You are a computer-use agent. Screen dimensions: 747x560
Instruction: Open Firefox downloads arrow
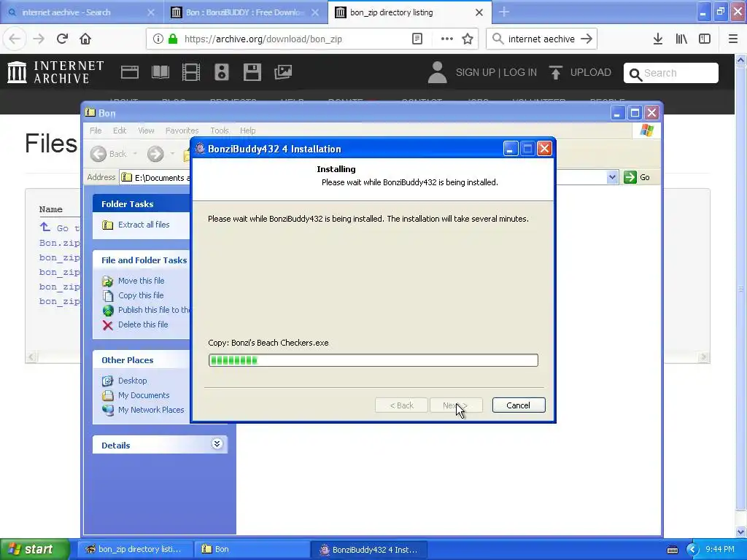[x=658, y=39]
